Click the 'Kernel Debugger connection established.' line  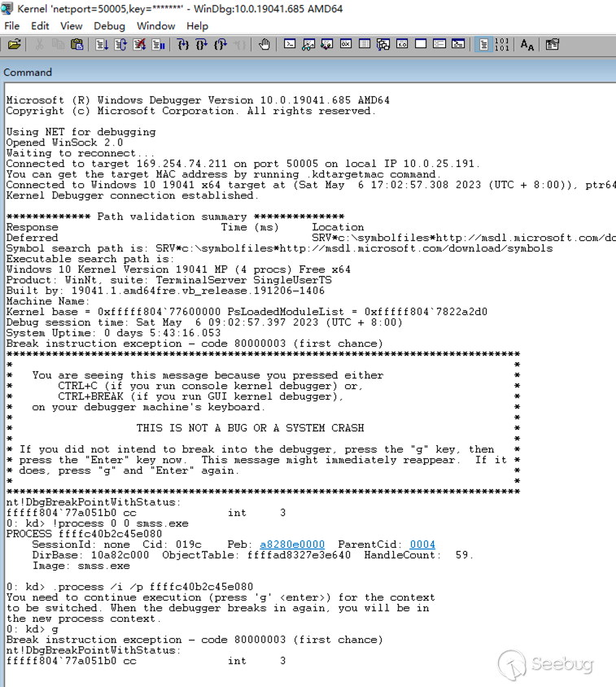click(x=132, y=195)
